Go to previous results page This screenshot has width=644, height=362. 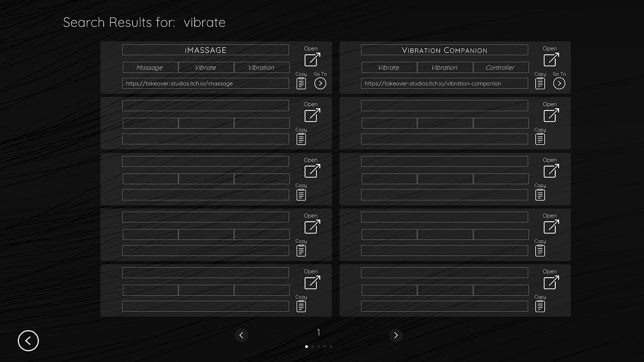coord(241,335)
